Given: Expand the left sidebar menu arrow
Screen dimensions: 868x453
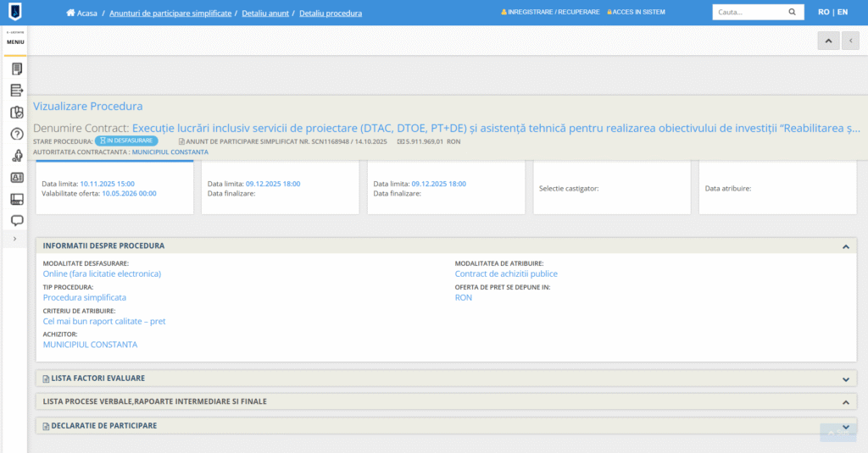Looking at the screenshot, I should point(15,239).
